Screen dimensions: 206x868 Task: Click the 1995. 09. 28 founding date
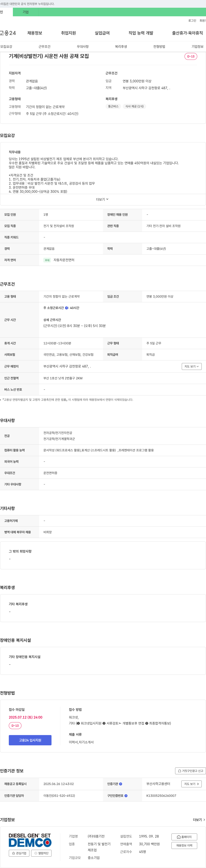[x=149, y=836]
